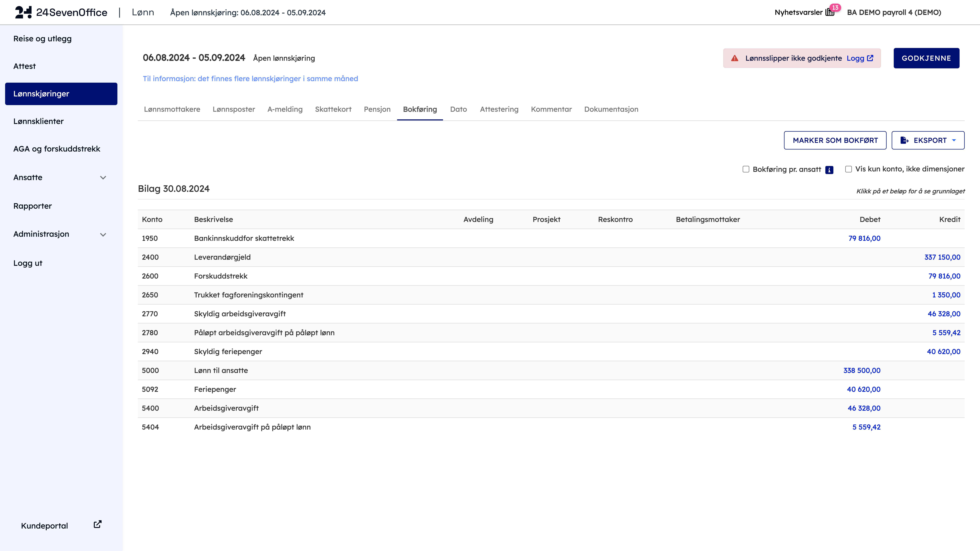Click the 24SevenOffice logo icon

point(23,12)
